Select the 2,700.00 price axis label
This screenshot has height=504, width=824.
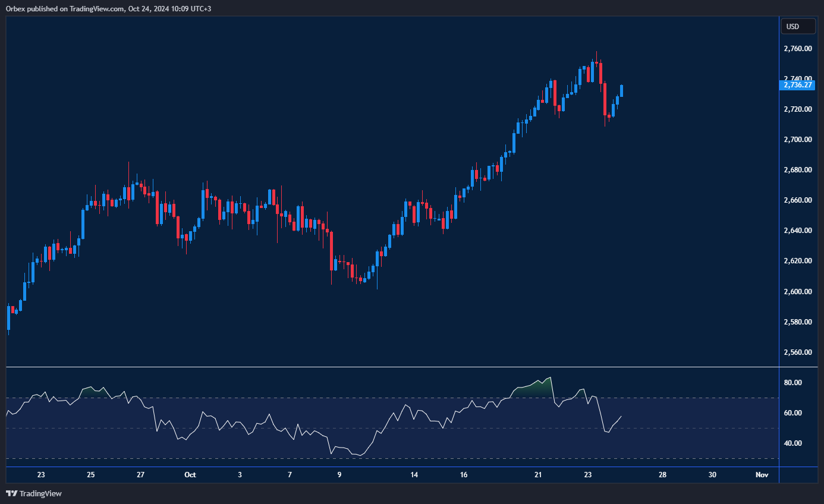(x=797, y=140)
